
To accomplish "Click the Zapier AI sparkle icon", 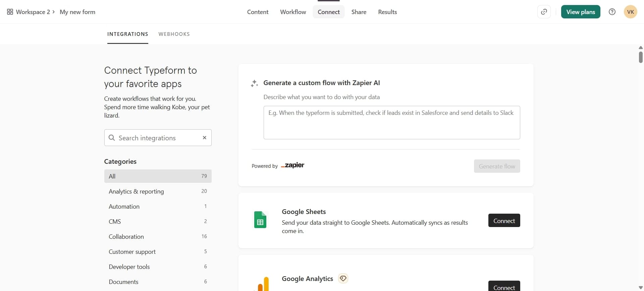I will (255, 83).
